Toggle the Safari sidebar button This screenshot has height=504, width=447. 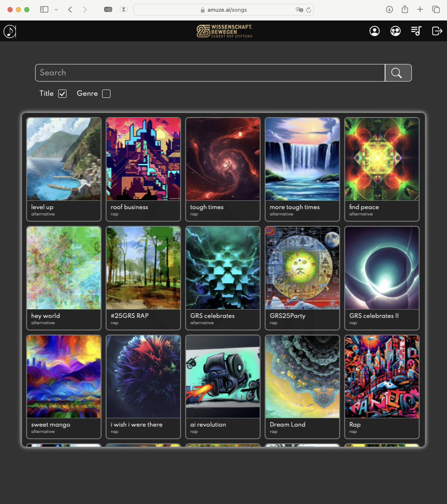click(x=44, y=10)
